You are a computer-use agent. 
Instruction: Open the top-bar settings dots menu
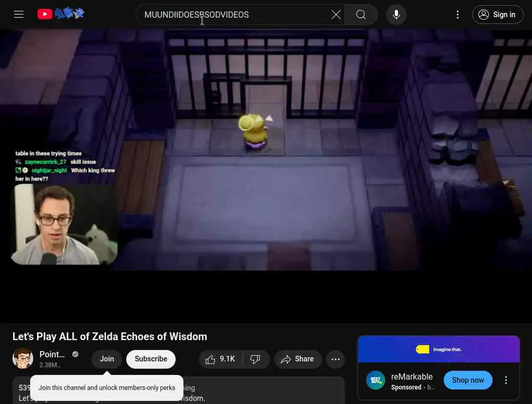pos(458,15)
